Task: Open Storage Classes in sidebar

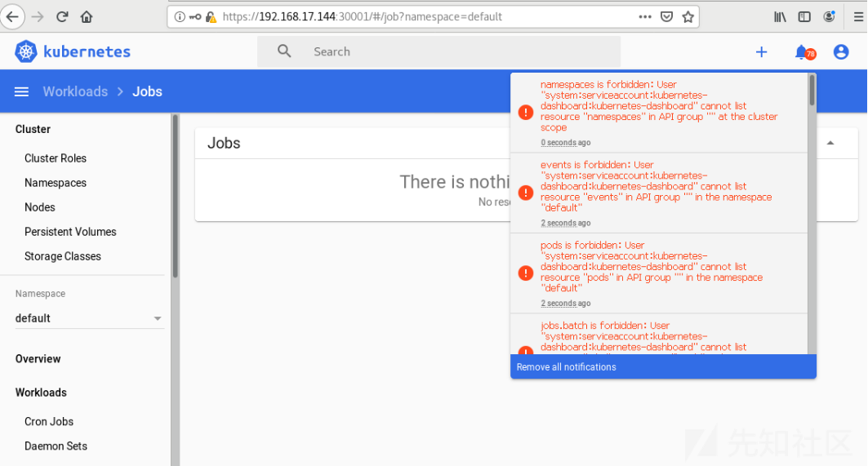Action: 63,256
